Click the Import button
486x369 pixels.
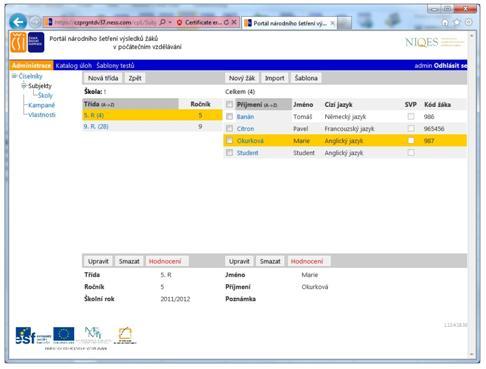[274, 78]
